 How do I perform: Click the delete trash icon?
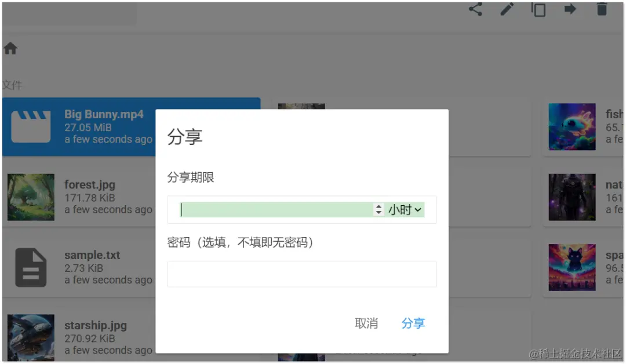(x=602, y=9)
